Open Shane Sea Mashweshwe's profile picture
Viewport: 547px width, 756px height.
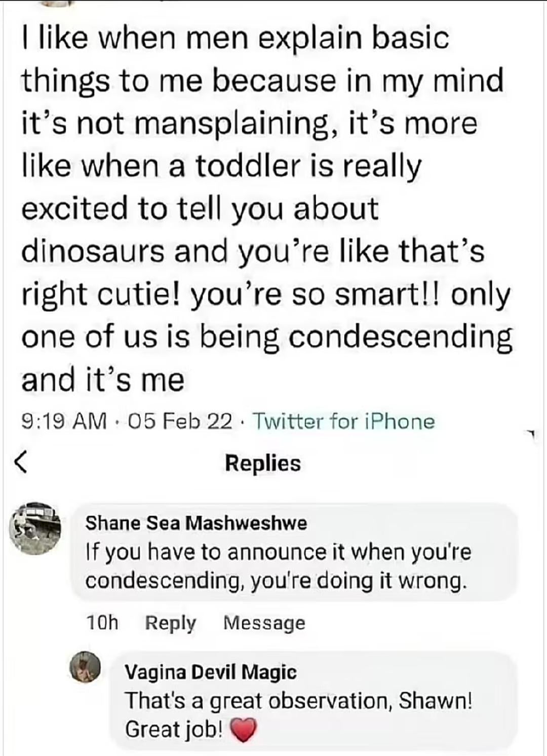[35, 528]
